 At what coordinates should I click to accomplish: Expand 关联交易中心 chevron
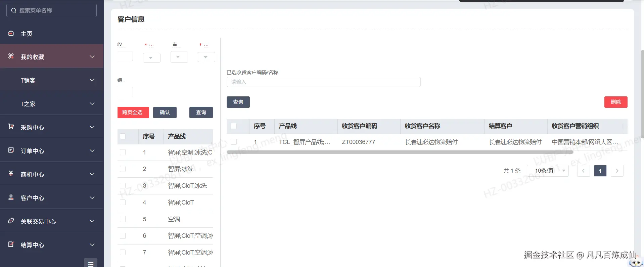[92, 221]
